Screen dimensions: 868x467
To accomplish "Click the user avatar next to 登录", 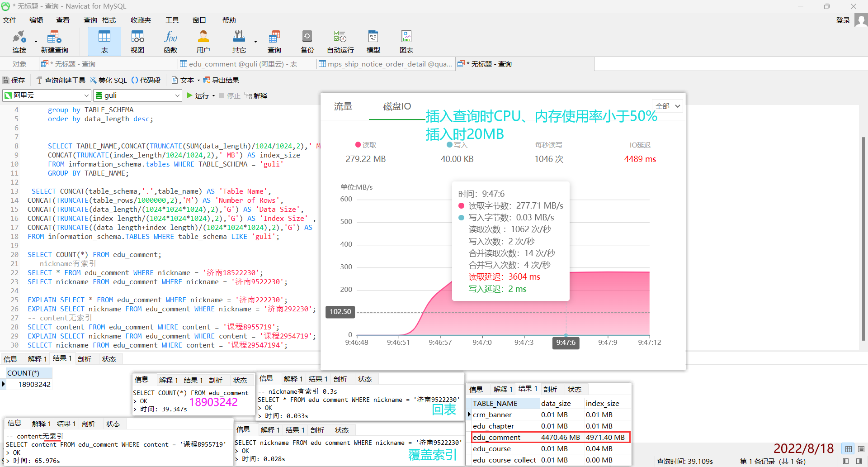I will click(x=861, y=20).
